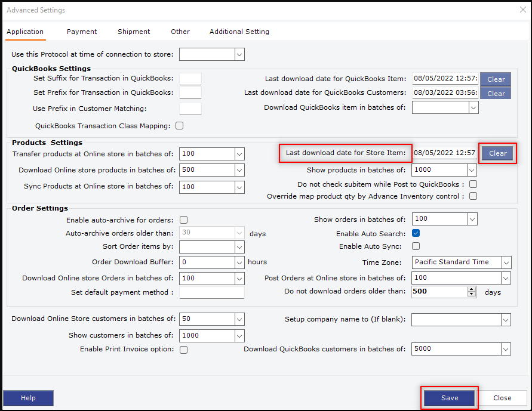
Task: Open Show products in batches of dropdown
Action: pos(472,170)
